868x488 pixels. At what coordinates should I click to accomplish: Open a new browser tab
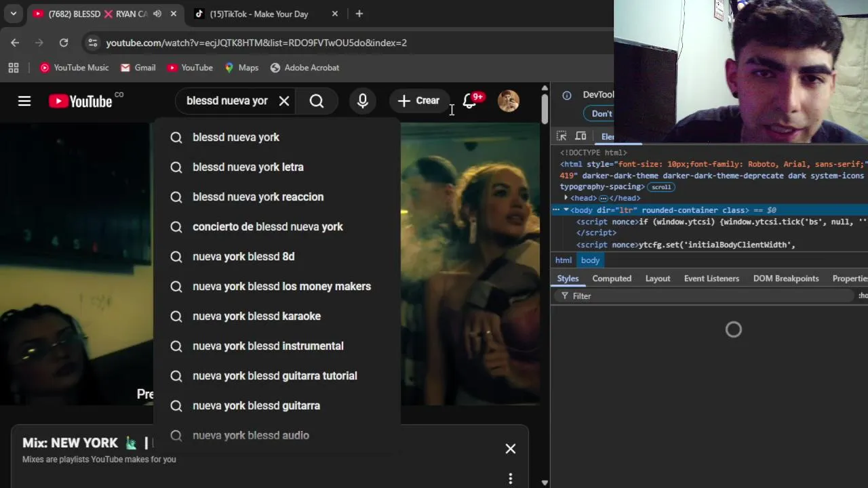(359, 14)
